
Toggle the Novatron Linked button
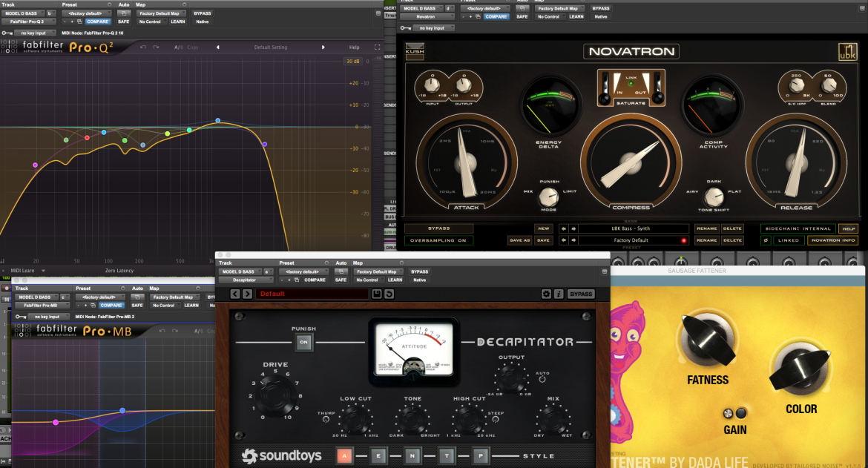pyautogui.click(x=789, y=240)
